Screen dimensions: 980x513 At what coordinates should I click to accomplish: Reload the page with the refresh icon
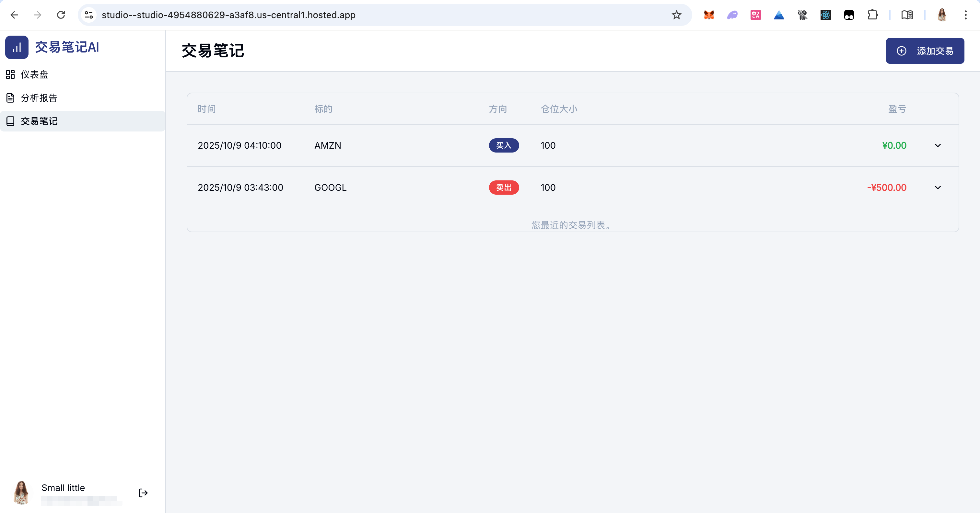61,15
